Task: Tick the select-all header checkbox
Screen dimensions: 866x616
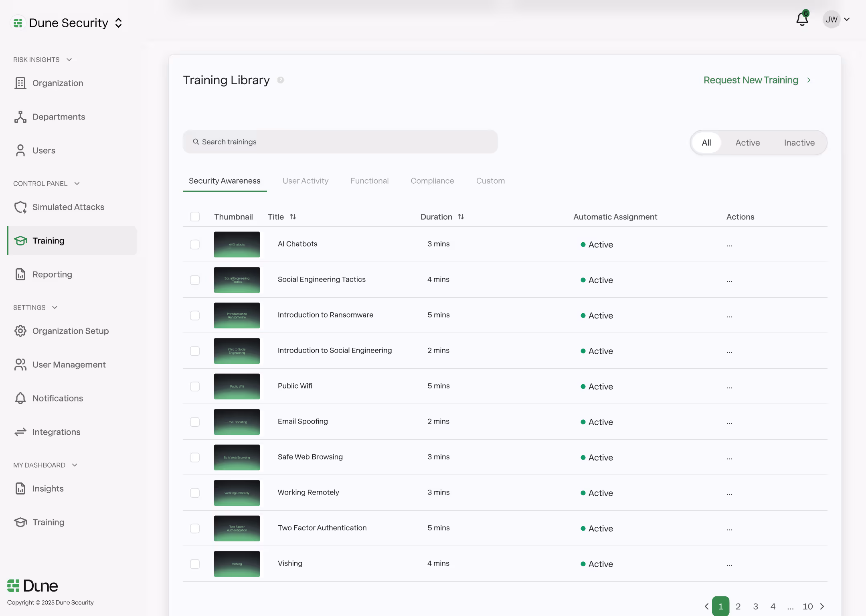Action: point(195,217)
